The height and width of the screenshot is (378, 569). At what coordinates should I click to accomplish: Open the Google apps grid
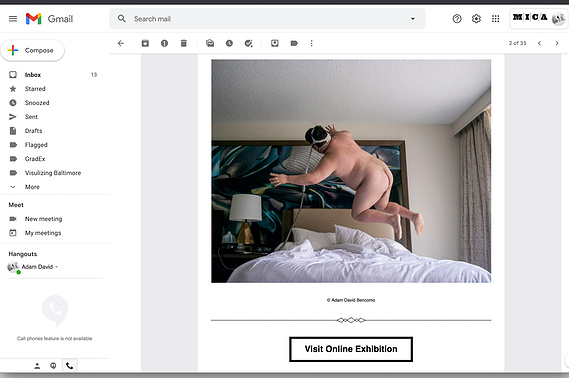(x=495, y=19)
